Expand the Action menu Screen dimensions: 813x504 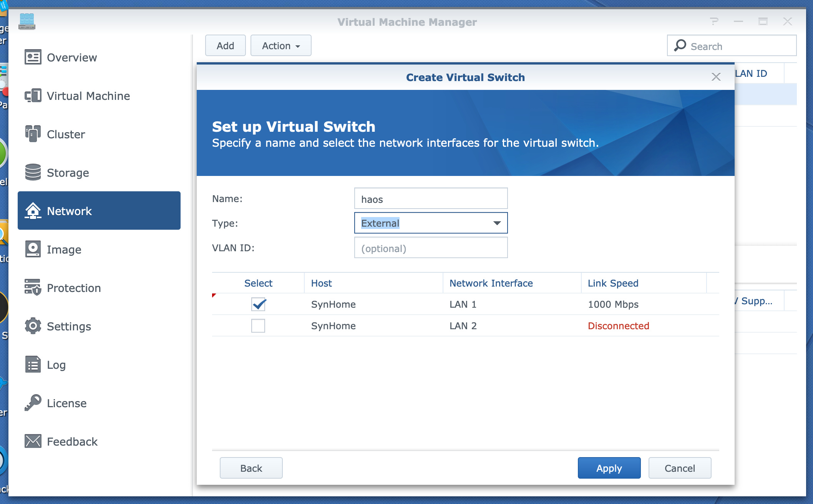[x=281, y=45]
